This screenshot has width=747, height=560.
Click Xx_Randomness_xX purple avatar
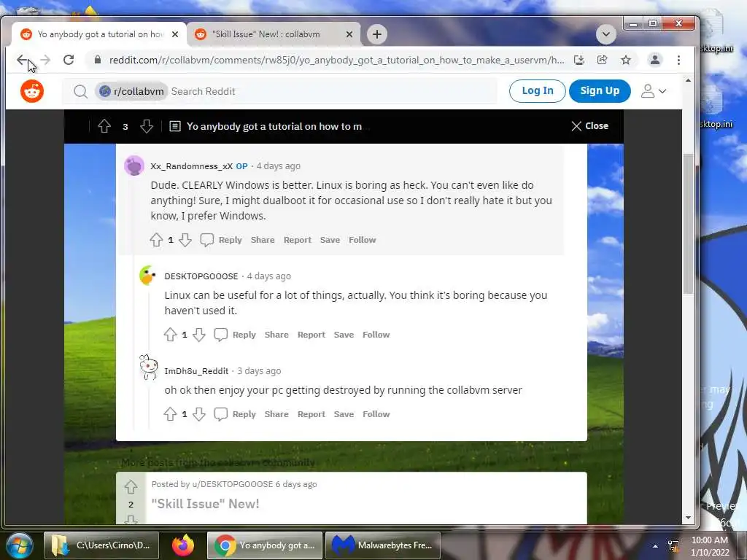(x=134, y=166)
